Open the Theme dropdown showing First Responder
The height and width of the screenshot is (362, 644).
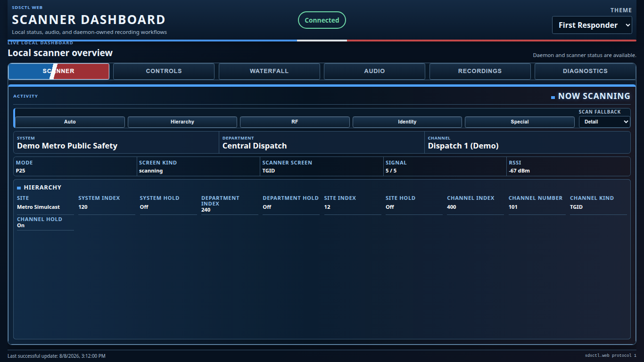pyautogui.click(x=592, y=25)
